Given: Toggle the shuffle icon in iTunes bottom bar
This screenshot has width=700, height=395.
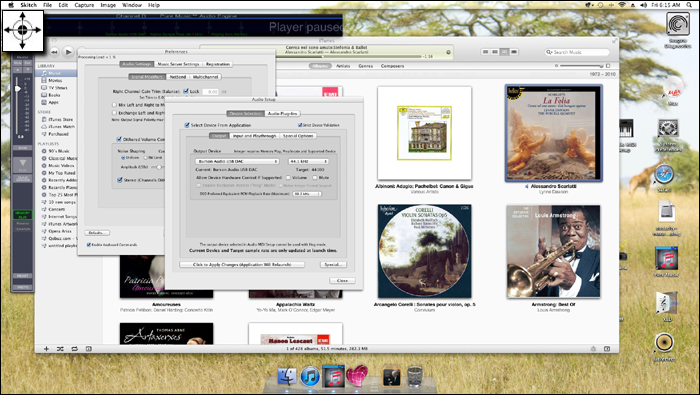Looking at the screenshot, I should 60,349.
